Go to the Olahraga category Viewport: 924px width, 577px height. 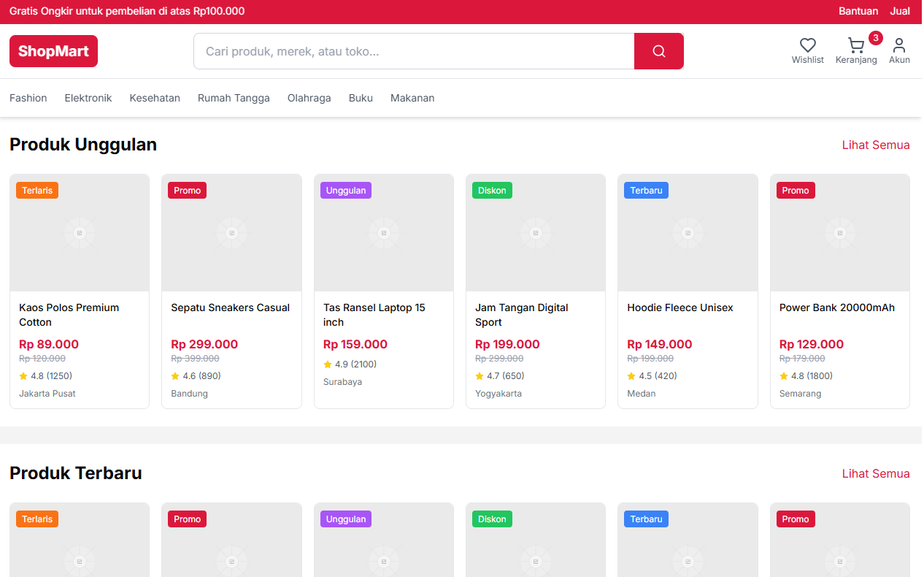coord(309,98)
